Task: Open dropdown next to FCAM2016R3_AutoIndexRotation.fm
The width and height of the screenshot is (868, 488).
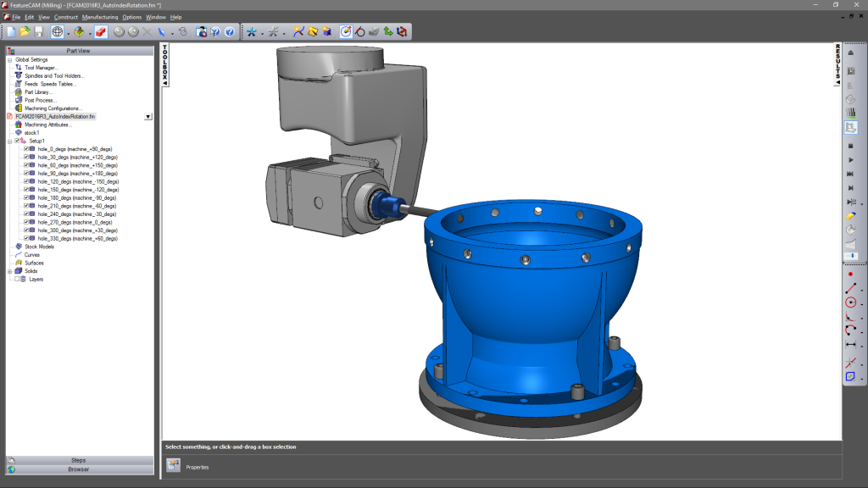Action: pyautogui.click(x=148, y=117)
